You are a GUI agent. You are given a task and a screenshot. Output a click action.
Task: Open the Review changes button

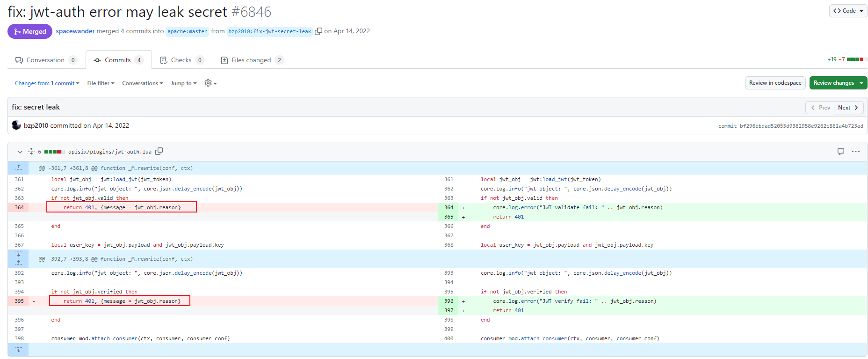tap(838, 83)
